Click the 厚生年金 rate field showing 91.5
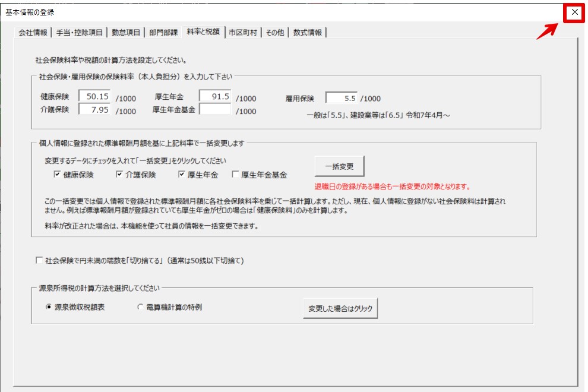Image resolution: width=588 pixels, height=392 pixels. tap(215, 97)
